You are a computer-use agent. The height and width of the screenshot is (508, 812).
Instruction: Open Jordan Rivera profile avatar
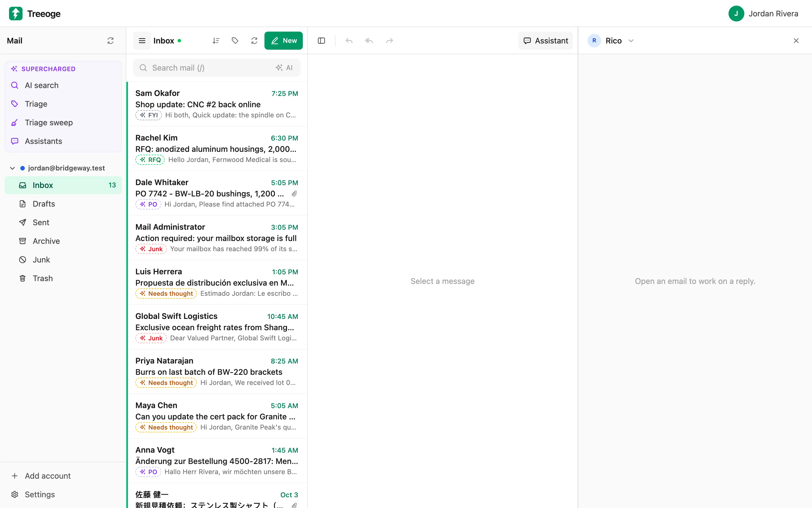(736, 14)
